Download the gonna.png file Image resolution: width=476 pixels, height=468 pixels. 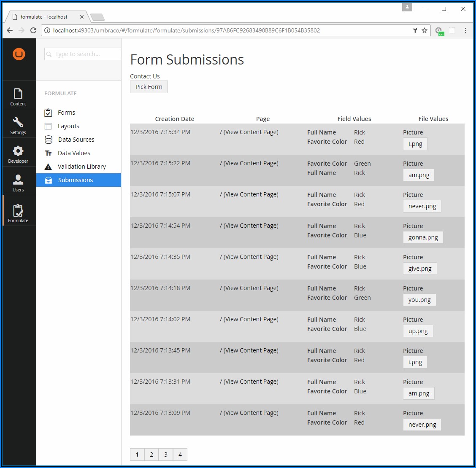[x=423, y=237]
